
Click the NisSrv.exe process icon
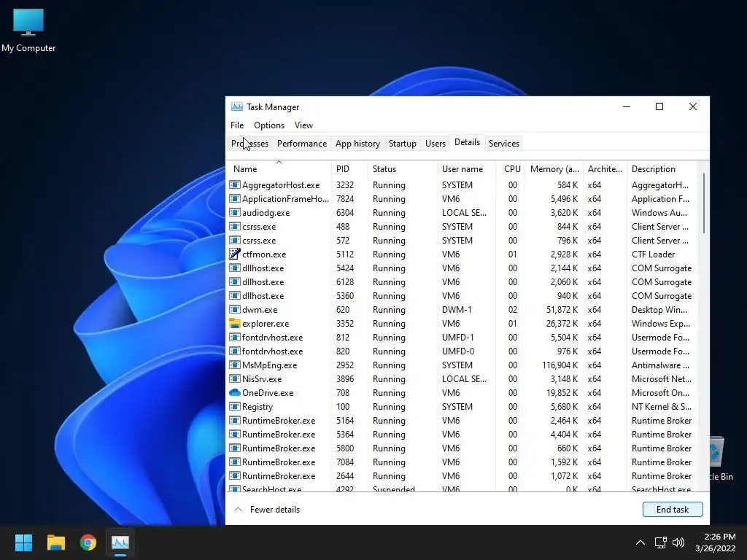(x=234, y=379)
